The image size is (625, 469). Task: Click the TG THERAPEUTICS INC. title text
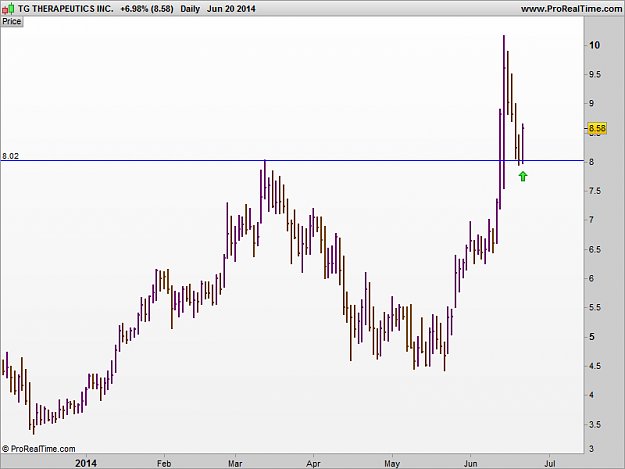coord(66,9)
